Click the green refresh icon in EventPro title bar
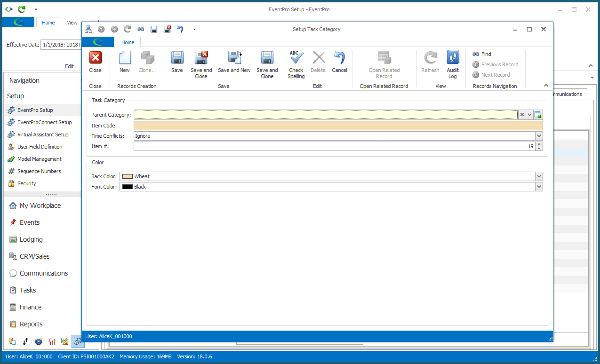The width and height of the screenshot is (600, 364). 22,9
